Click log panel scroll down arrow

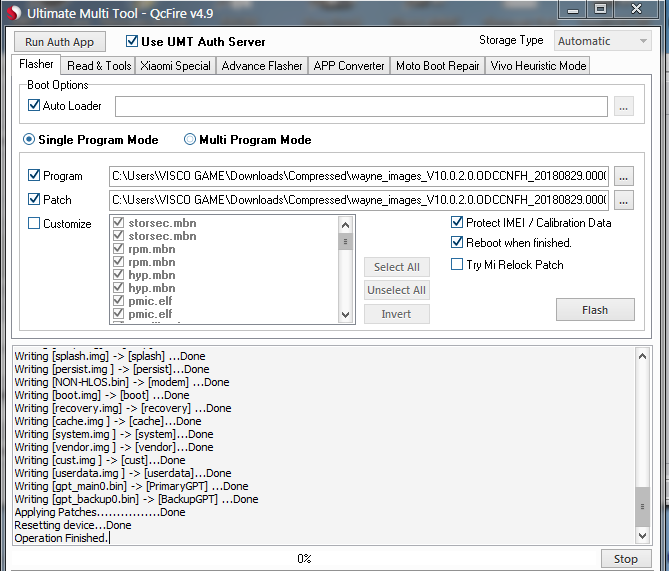(642, 535)
